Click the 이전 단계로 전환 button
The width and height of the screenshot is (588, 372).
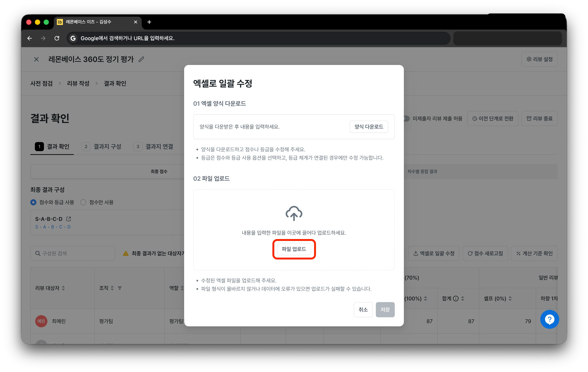coord(493,118)
